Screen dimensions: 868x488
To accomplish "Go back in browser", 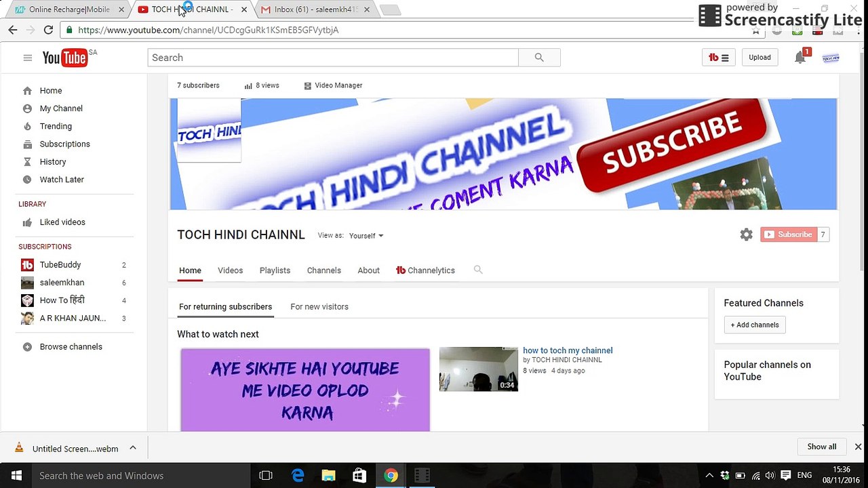I will click(13, 30).
